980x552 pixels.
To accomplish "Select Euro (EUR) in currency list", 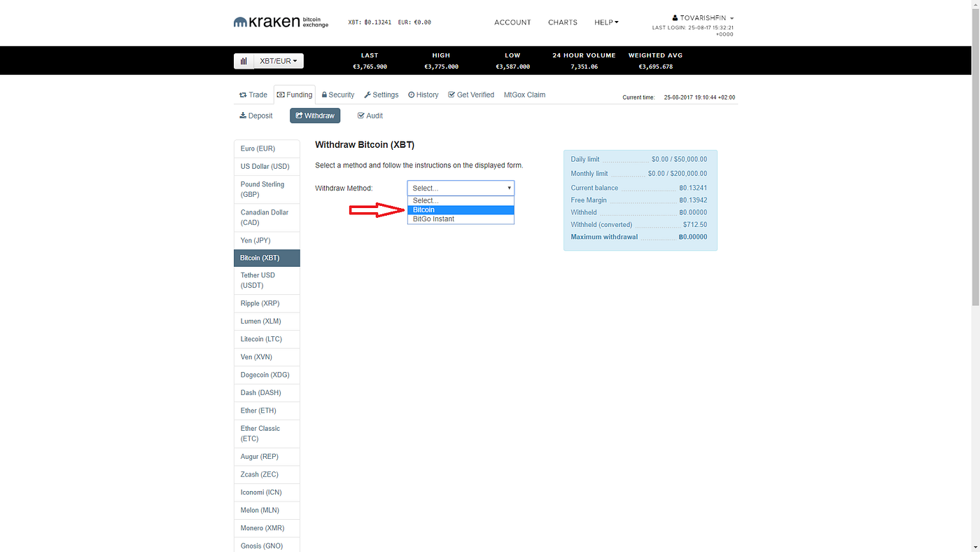I will point(267,149).
